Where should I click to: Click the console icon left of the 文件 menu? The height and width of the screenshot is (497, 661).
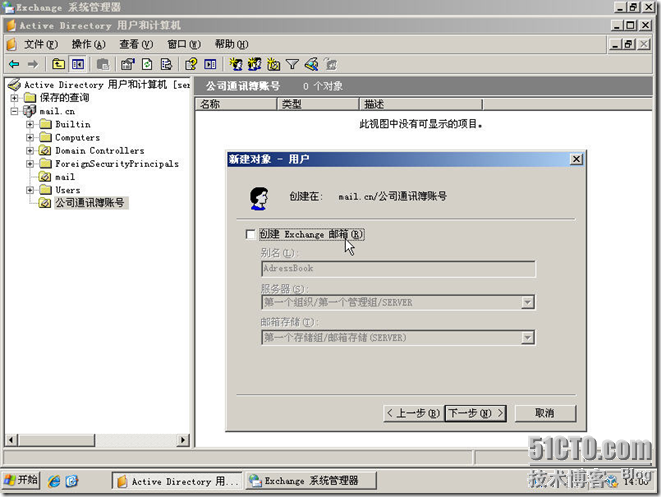coord(11,44)
